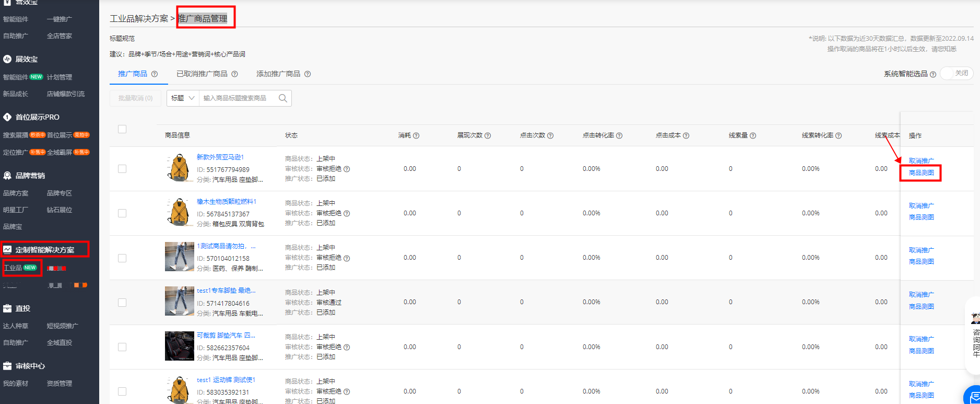Check the select-all checkbox in table header
The height and width of the screenshot is (404, 980).
(122, 129)
